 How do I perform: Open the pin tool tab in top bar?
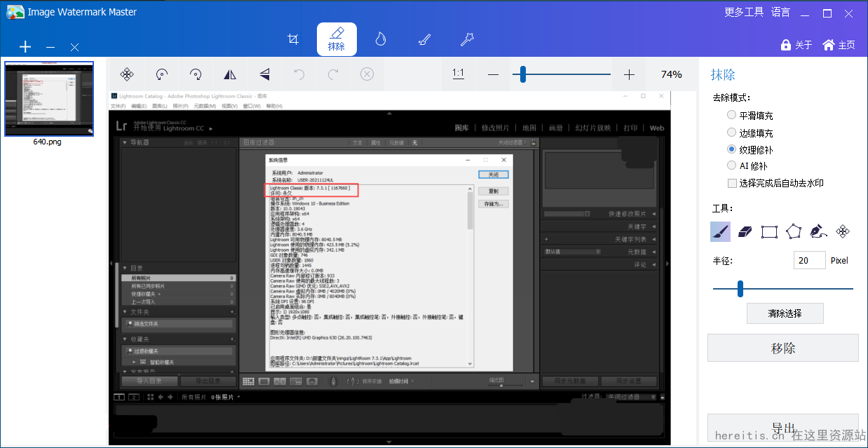(467, 39)
